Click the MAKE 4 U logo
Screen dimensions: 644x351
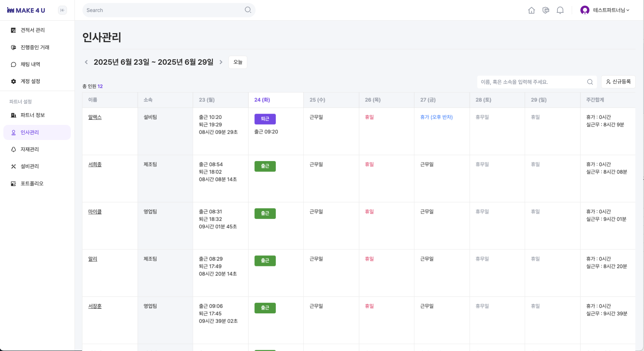click(x=26, y=10)
